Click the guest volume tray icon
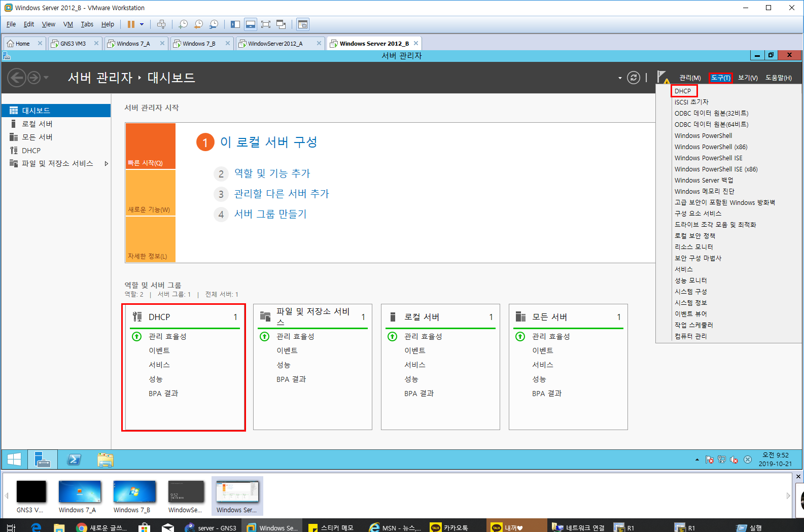Screen dimensions: 804x532 click(x=734, y=459)
